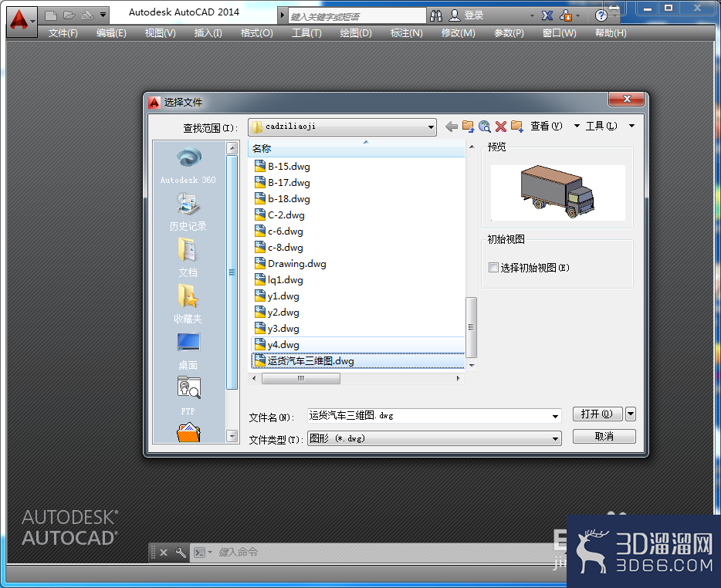Expand the 文件类型 file type dropdown

coord(556,439)
